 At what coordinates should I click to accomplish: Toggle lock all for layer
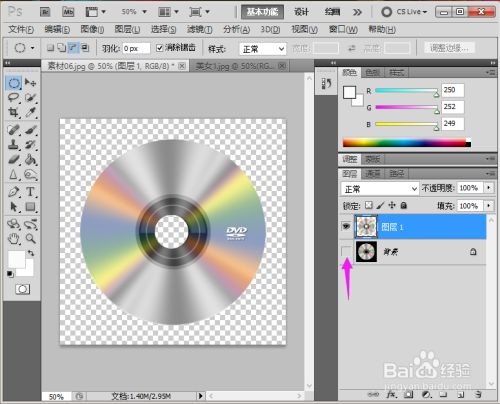pos(404,205)
